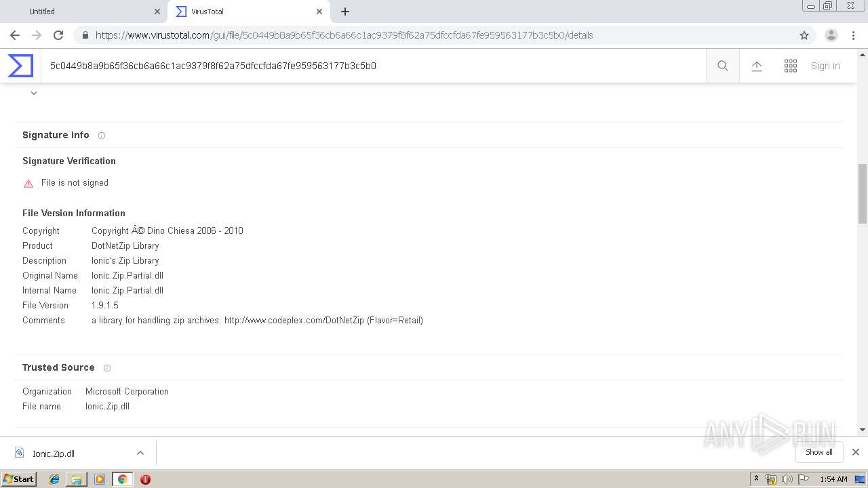Open the Windows Start menu
The height and width of the screenshot is (488, 868).
(x=19, y=479)
